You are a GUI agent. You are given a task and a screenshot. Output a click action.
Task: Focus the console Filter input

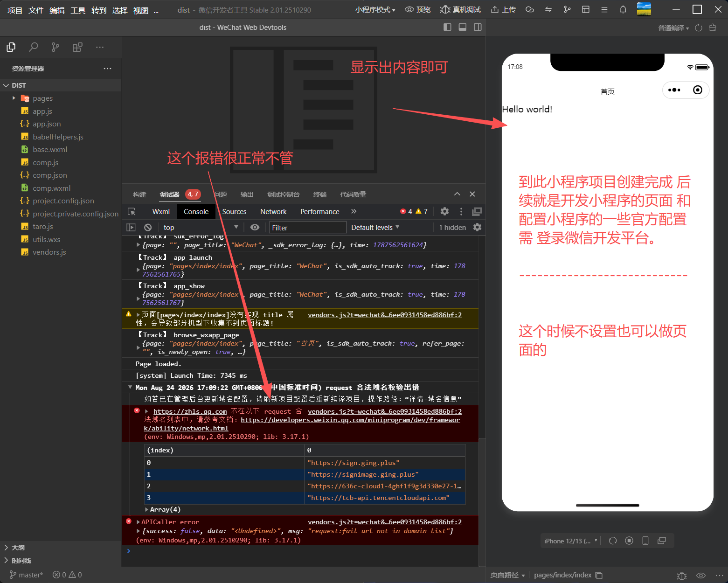(x=308, y=228)
